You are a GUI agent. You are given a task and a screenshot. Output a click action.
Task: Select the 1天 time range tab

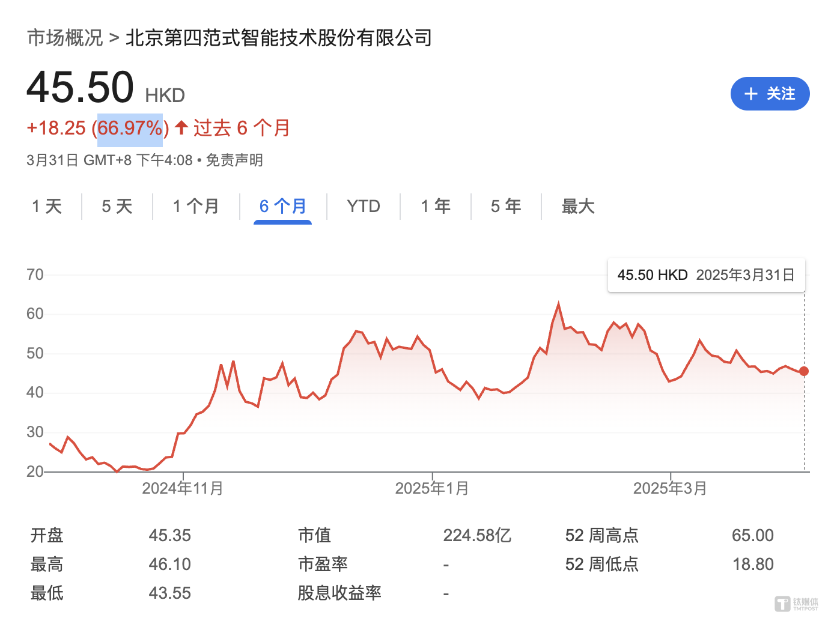pyautogui.click(x=47, y=206)
